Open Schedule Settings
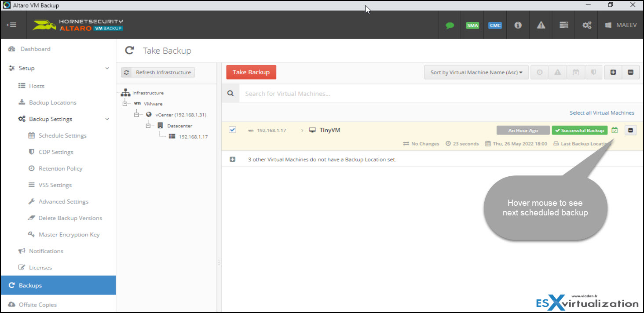644x313 pixels. click(62, 135)
